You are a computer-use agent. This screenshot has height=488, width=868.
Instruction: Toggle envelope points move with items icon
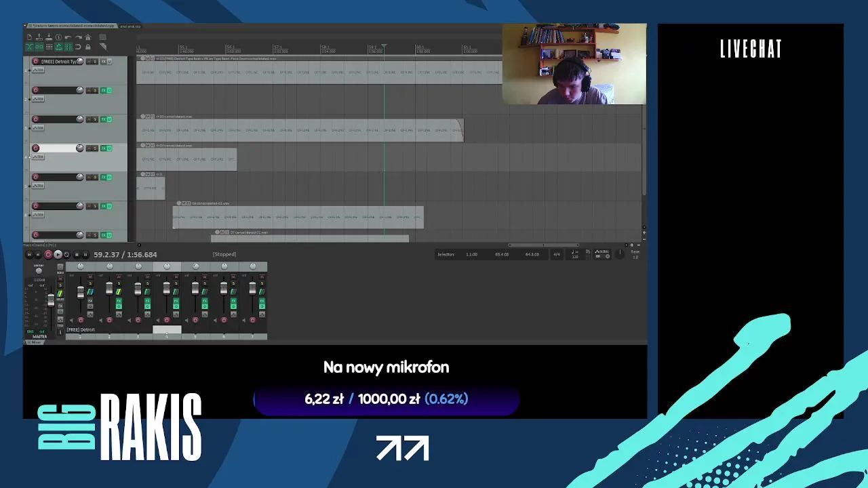coord(58,47)
